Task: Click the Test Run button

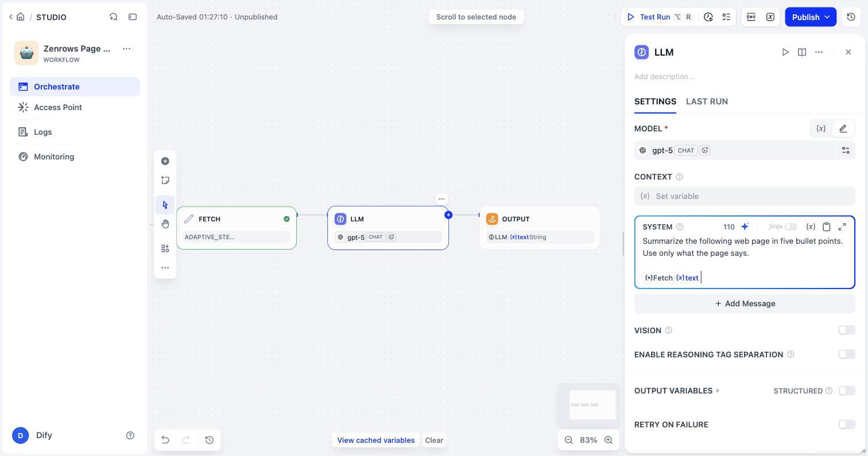Action: coord(659,17)
